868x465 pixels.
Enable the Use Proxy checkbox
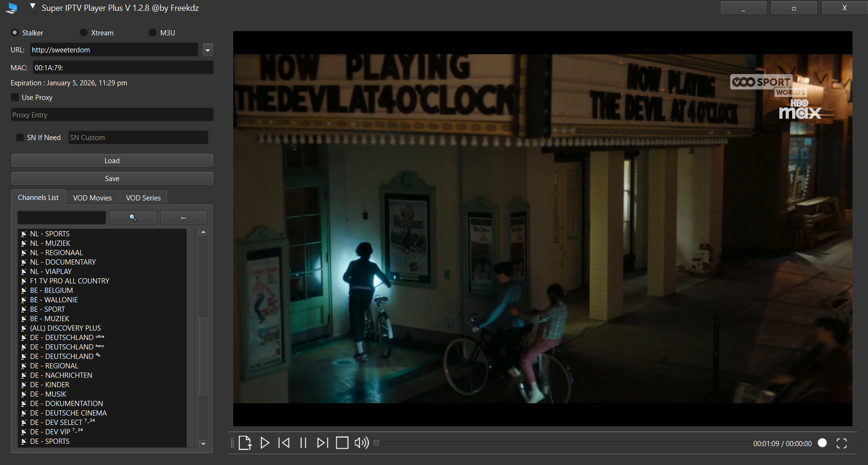(15, 97)
